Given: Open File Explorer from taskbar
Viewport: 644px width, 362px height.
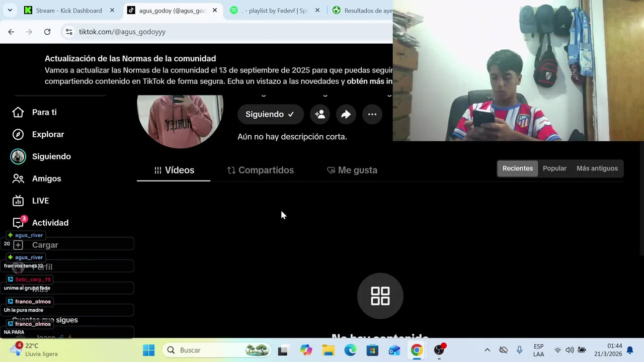Looking at the screenshot, I should coord(328,350).
